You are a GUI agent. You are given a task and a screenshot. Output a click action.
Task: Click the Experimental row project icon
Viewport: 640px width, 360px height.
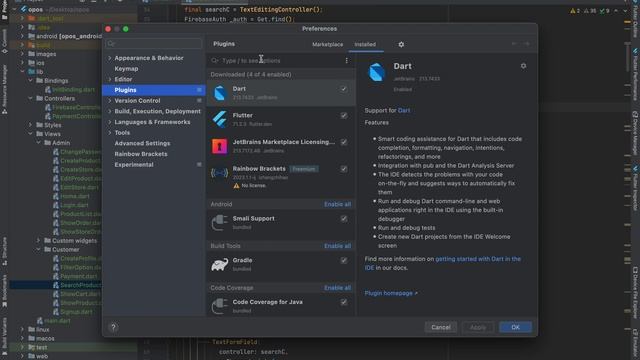[x=199, y=164]
